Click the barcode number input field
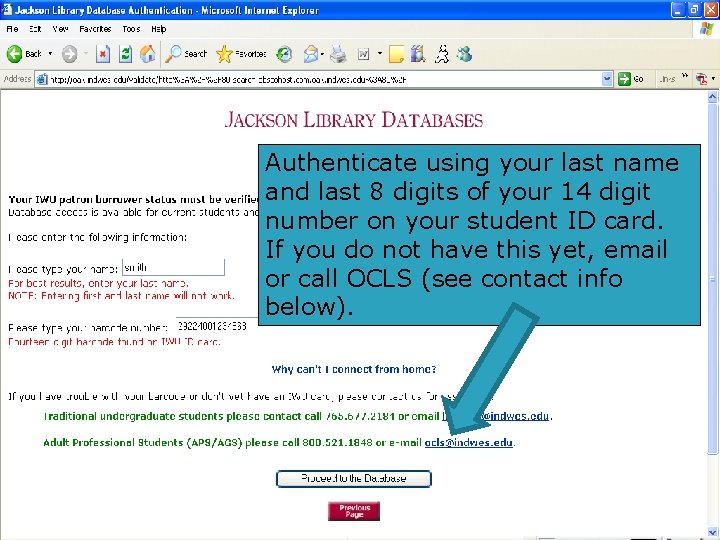 (x=217, y=326)
